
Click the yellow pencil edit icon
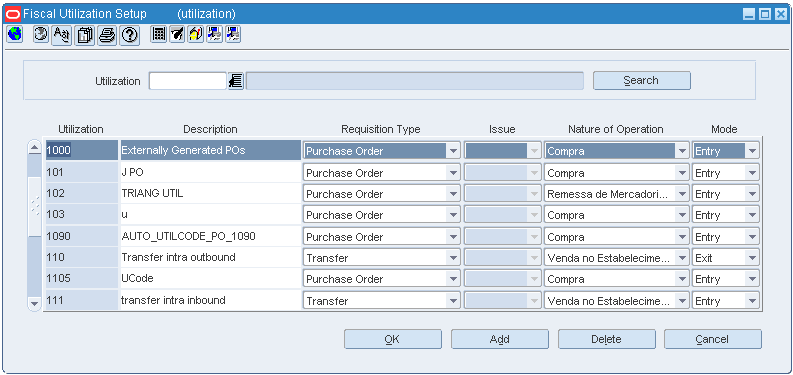click(x=196, y=34)
